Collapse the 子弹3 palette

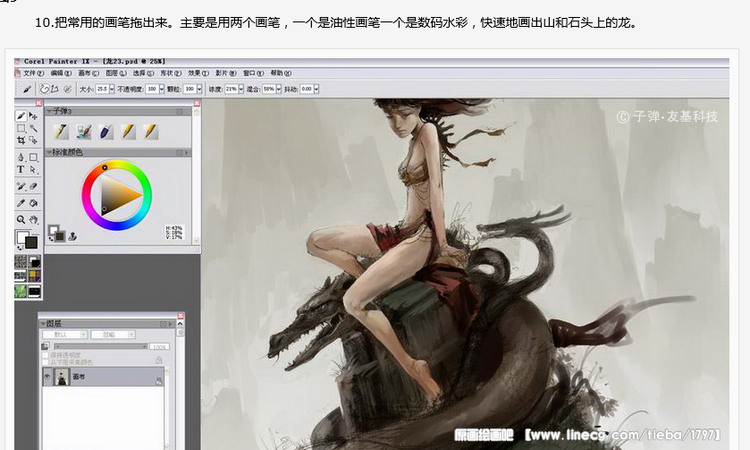pyautogui.click(x=49, y=111)
